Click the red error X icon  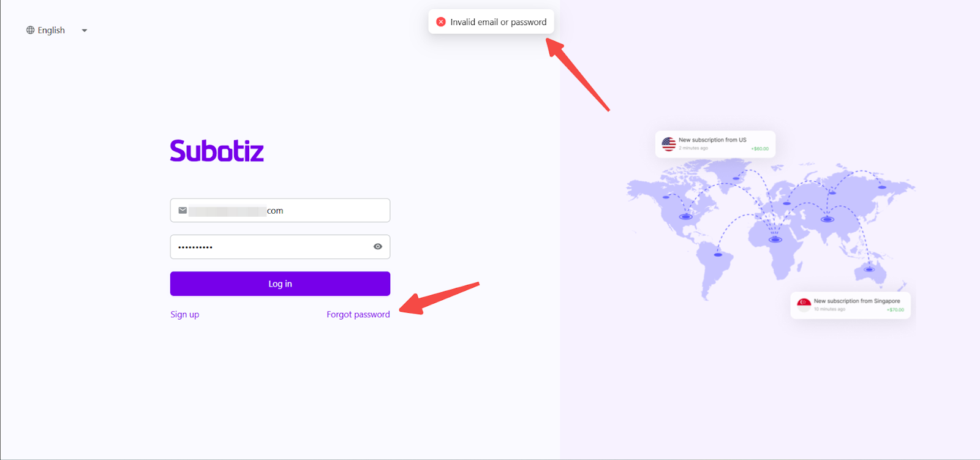[x=441, y=22]
